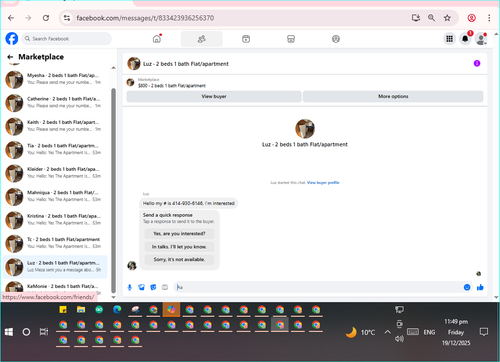Open the account avatar dropdown
Viewport: 500px width, 362px height.
pos(481,39)
